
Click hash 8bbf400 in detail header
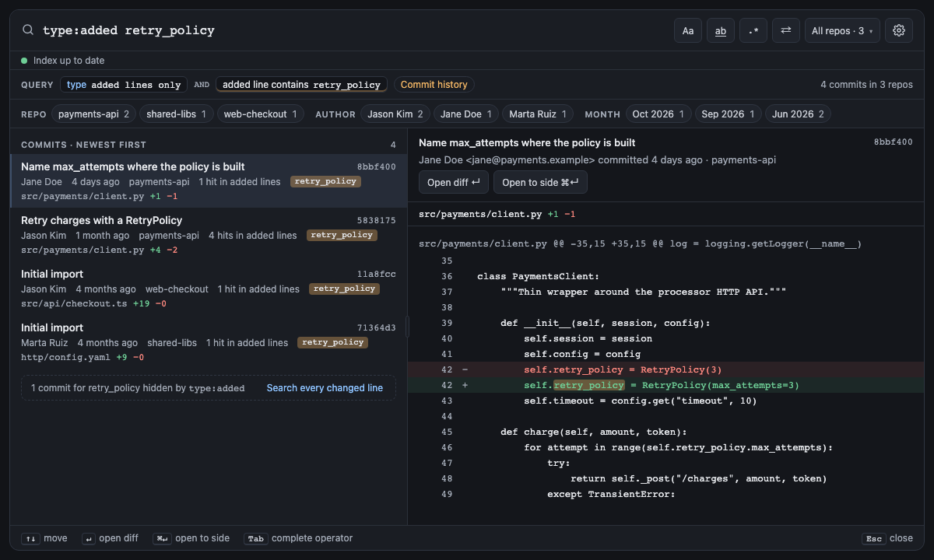click(x=894, y=142)
